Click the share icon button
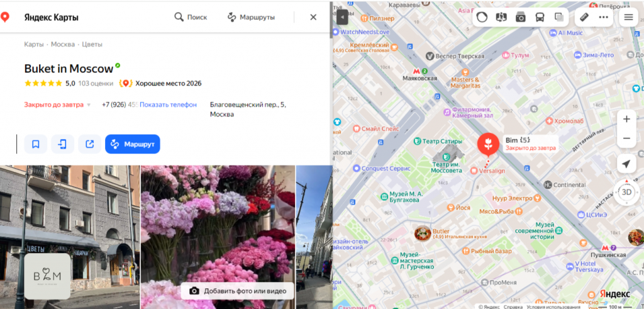 coord(89,144)
